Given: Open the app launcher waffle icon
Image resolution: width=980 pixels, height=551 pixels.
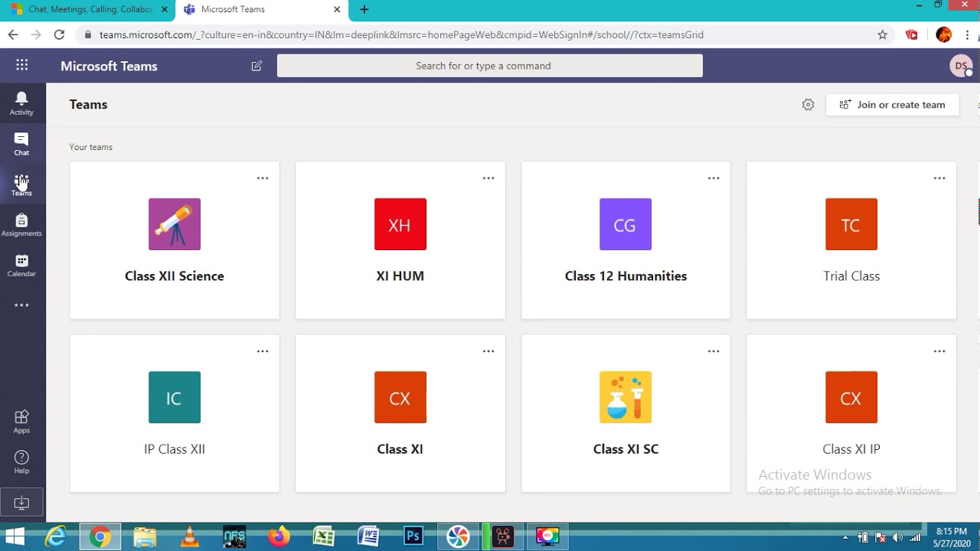Looking at the screenshot, I should (x=22, y=66).
